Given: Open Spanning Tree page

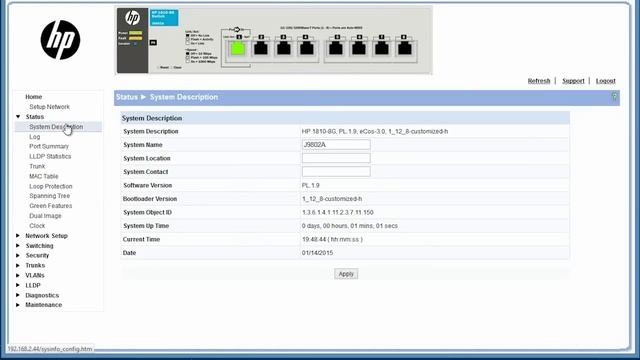Looking at the screenshot, I should click(x=49, y=196).
